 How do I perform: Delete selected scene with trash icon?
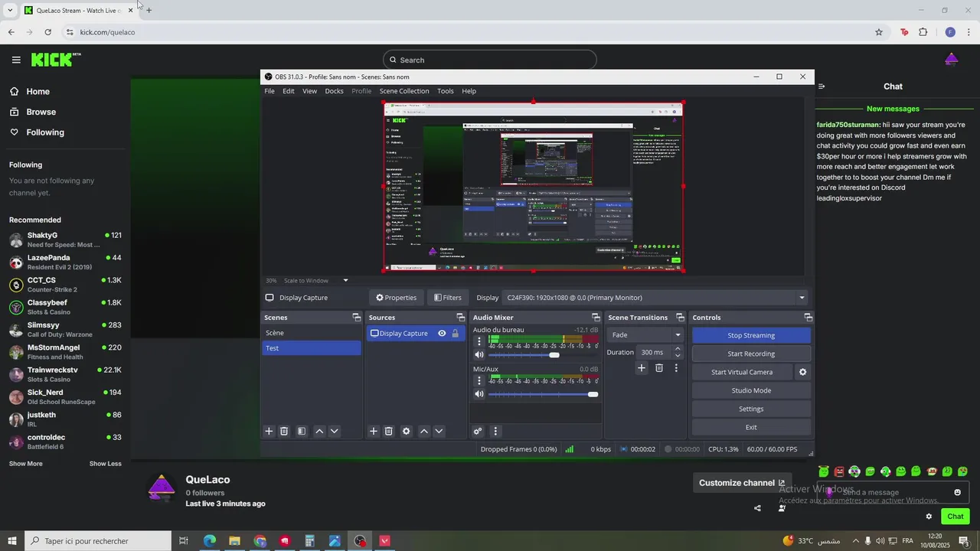pyautogui.click(x=284, y=431)
